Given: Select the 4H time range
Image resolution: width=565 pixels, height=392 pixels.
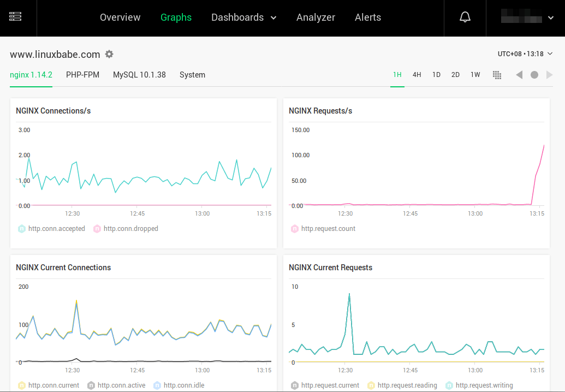Looking at the screenshot, I should coord(417,75).
